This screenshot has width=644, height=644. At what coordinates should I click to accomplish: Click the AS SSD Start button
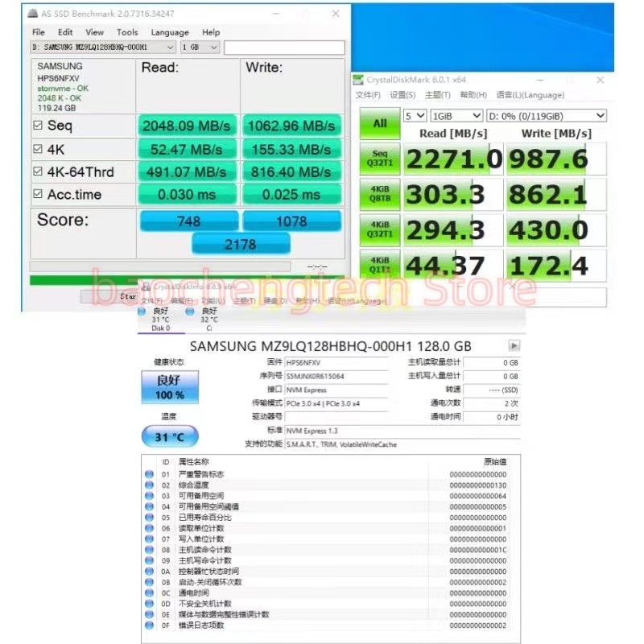109,296
